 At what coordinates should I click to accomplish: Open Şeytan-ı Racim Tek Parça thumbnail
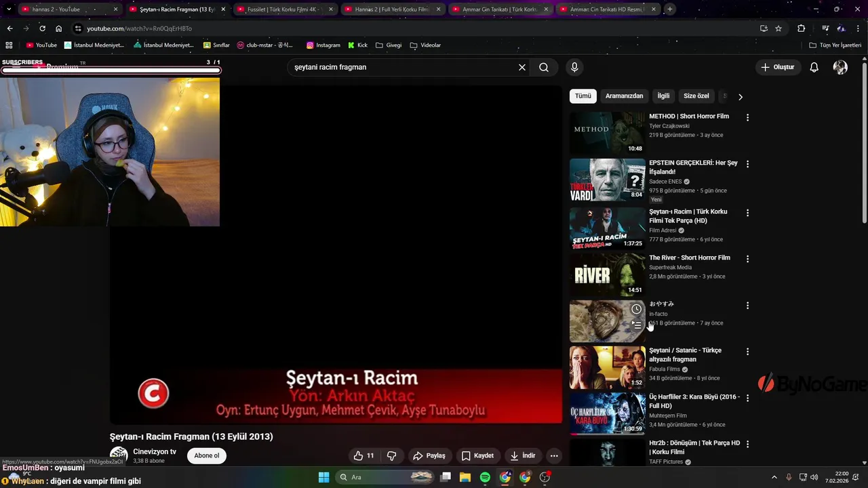point(608,228)
